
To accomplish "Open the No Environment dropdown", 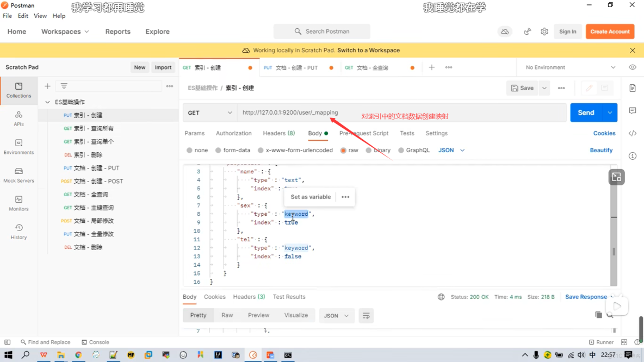I will tap(566, 67).
